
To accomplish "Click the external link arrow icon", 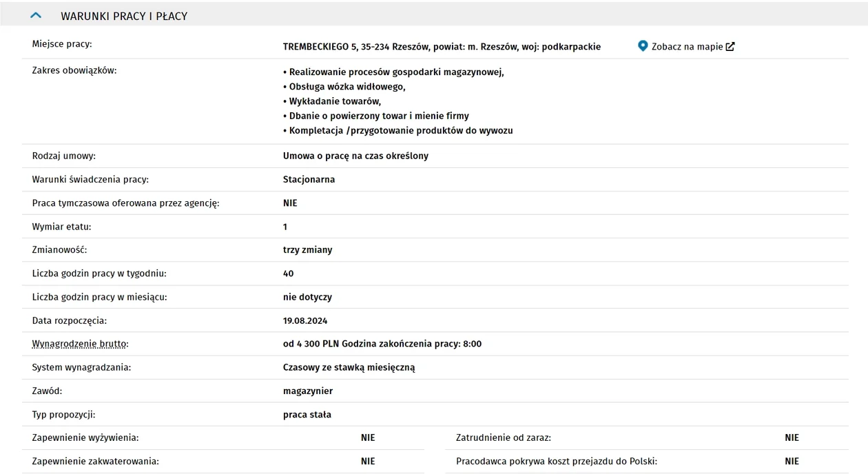I will click(730, 47).
